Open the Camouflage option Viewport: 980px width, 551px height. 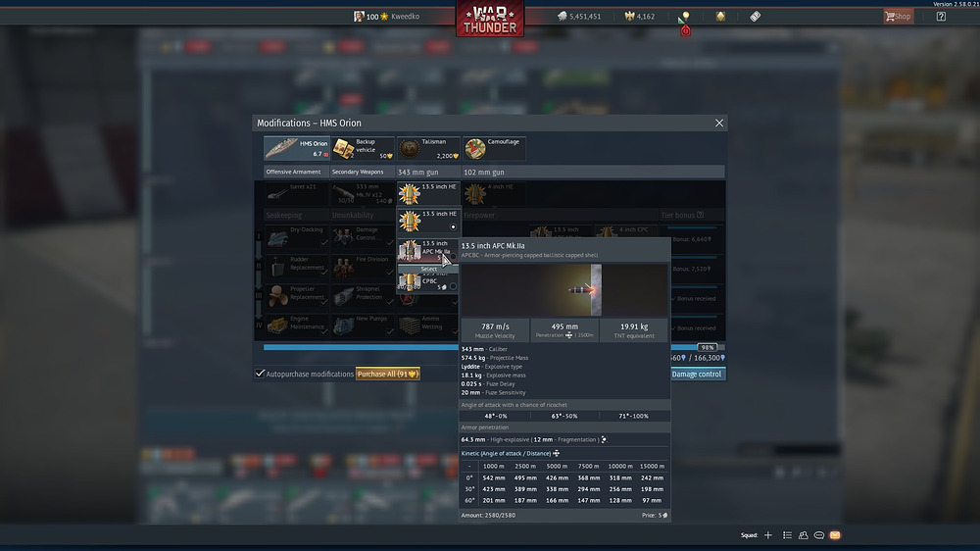click(494, 148)
